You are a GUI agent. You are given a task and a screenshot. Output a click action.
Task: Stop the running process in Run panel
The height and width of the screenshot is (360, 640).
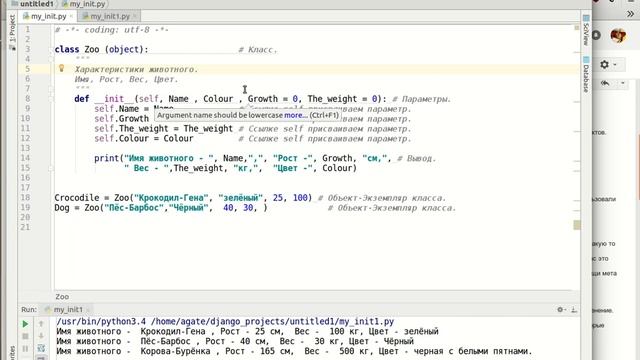[x=25, y=336]
